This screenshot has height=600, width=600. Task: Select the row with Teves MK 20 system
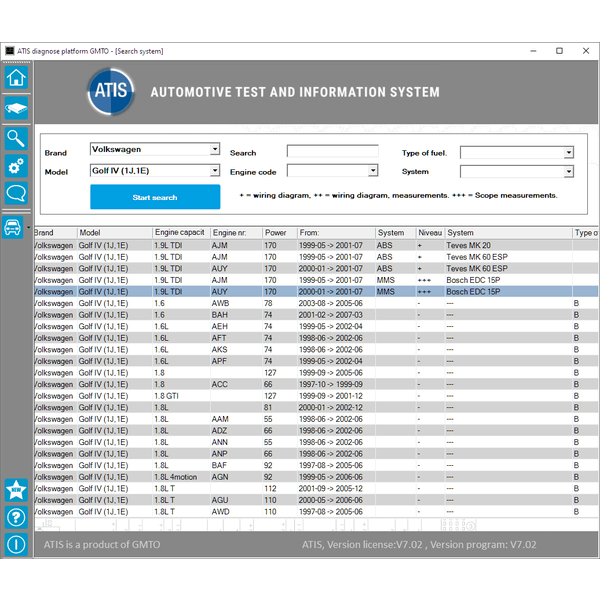coord(300,244)
